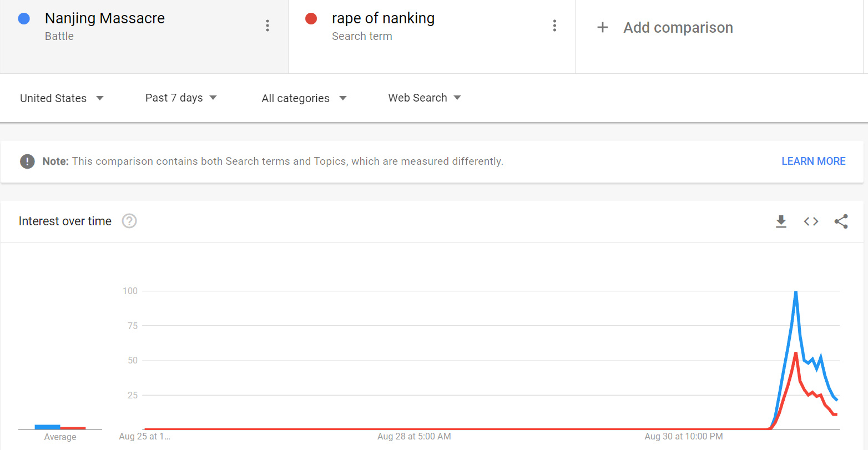Viewport: 868px width, 450px height.
Task: Open the embed code icon
Action: [x=811, y=221]
